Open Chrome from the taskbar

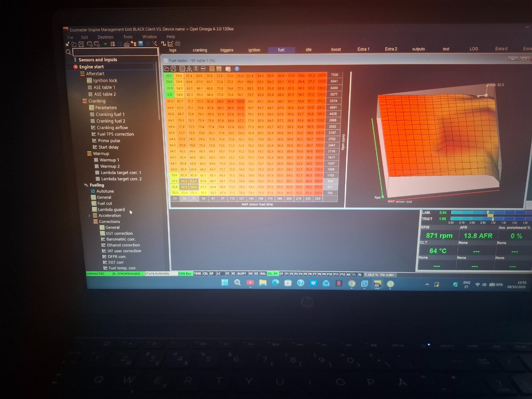point(352,284)
